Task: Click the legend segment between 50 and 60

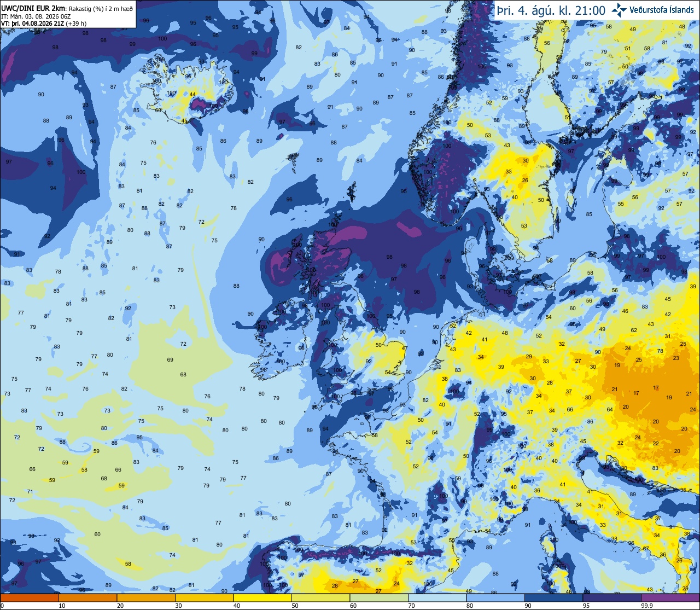Action: point(320,598)
